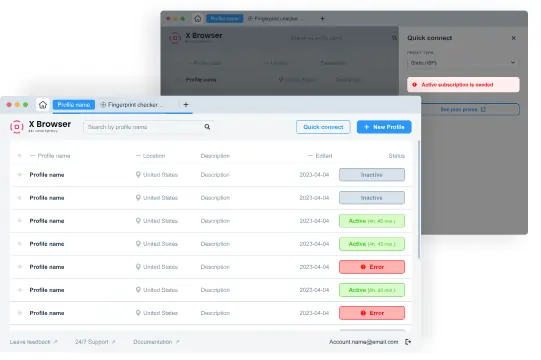Viewport: 541px width, 360px height.
Task: Open Quick connect button
Action: [x=323, y=127]
